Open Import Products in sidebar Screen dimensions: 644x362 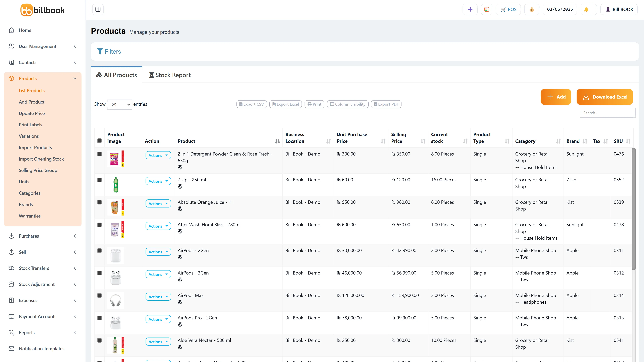click(x=35, y=147)
